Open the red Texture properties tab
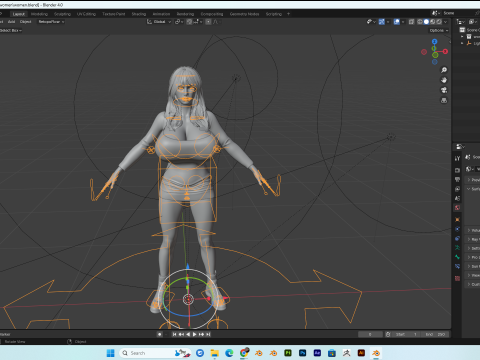 click(457, 278)
